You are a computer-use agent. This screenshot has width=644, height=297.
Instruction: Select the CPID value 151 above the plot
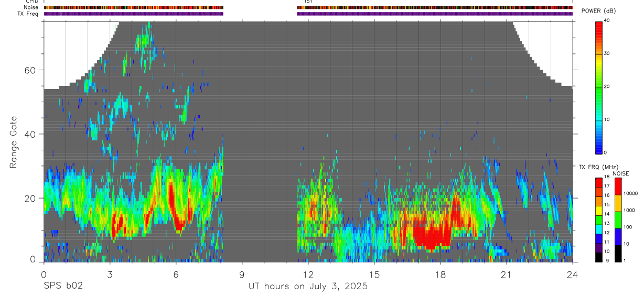308,2
